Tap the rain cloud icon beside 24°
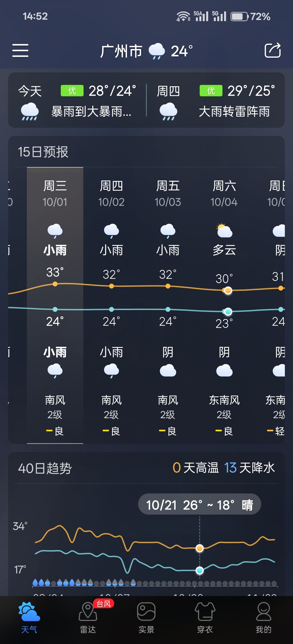293x644 pixels. pos(157,51)
